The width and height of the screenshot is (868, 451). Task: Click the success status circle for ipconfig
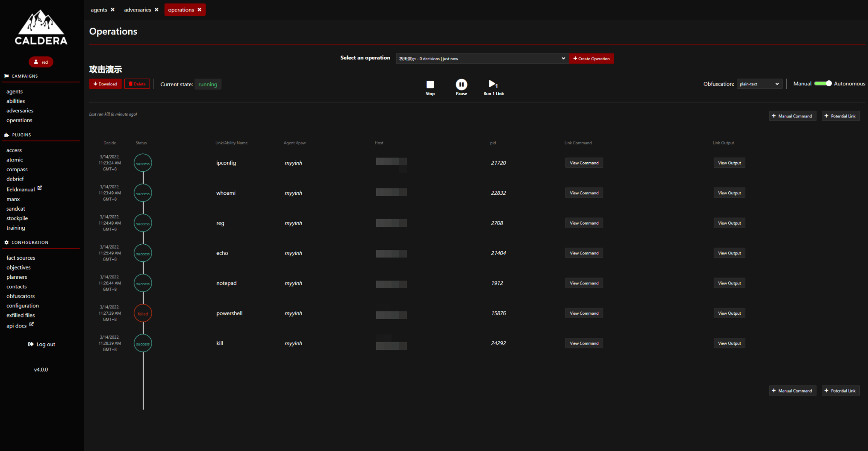tap(143, 163)
